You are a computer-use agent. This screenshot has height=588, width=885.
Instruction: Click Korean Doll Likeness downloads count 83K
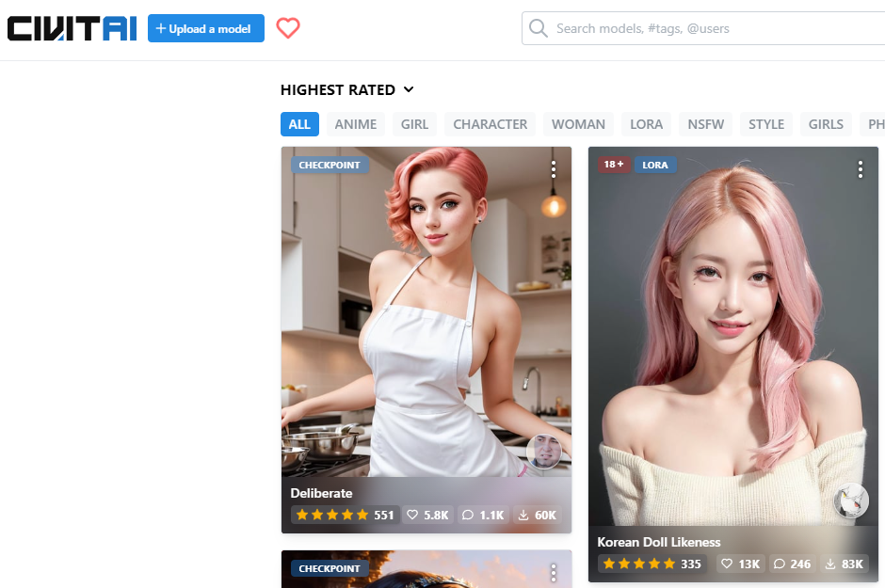point(845,564)
